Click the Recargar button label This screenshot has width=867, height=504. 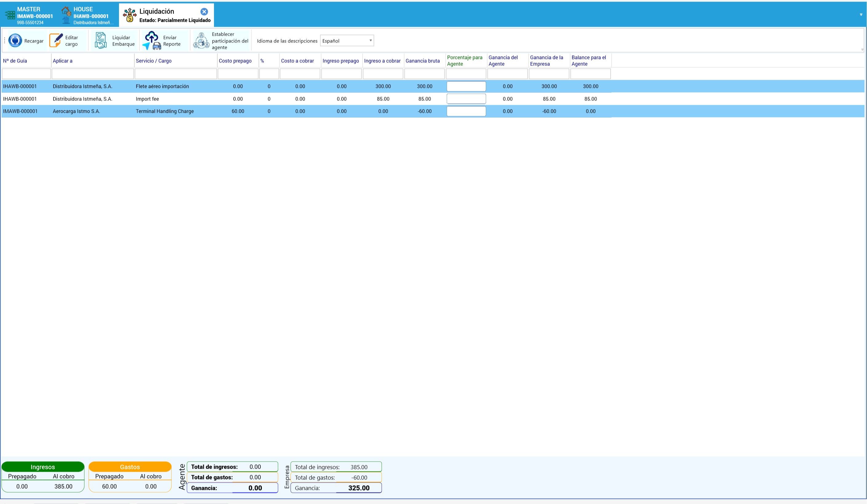coord(34,41)
